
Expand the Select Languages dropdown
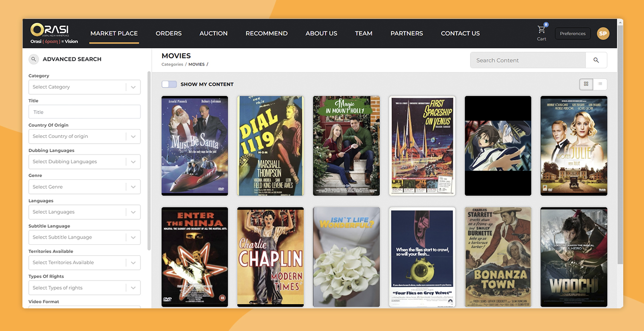[84, 212]
